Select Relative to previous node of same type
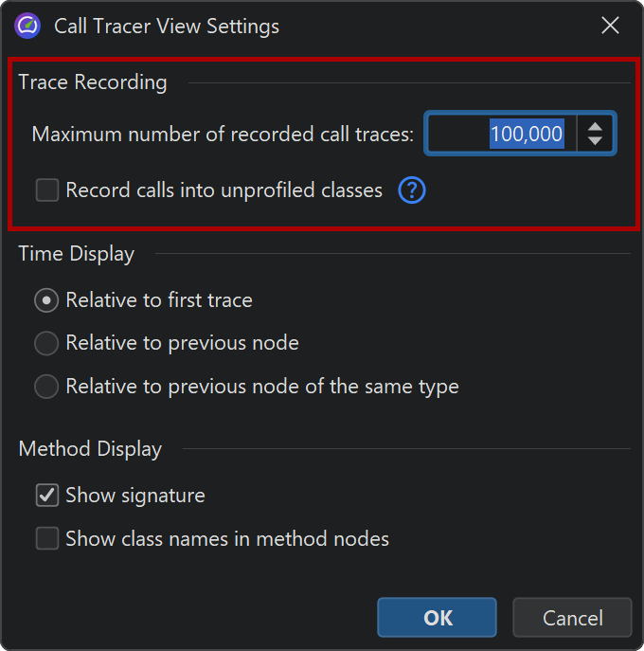Image resolution: width=644 pixels, height=651 pixels. tap(46, 387)
